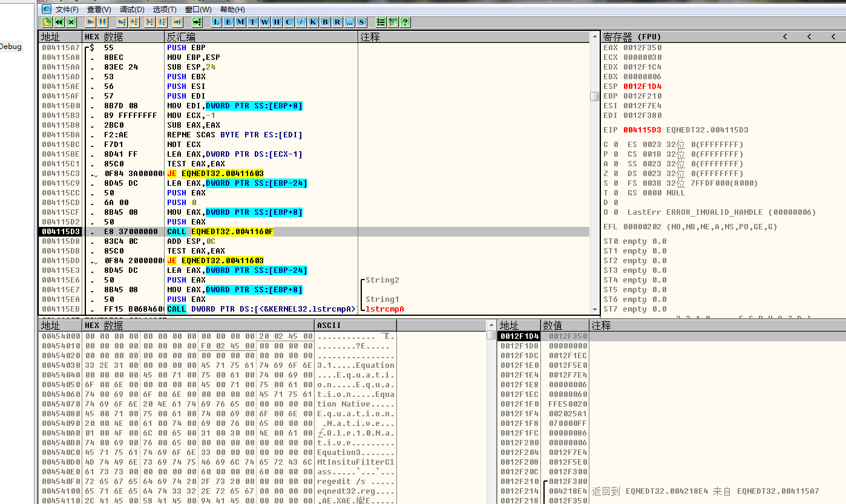This screenshot has width=846, height=504.
Task: Open Call stack with K button
Action: pyautogui.click(x=313, y=22)
